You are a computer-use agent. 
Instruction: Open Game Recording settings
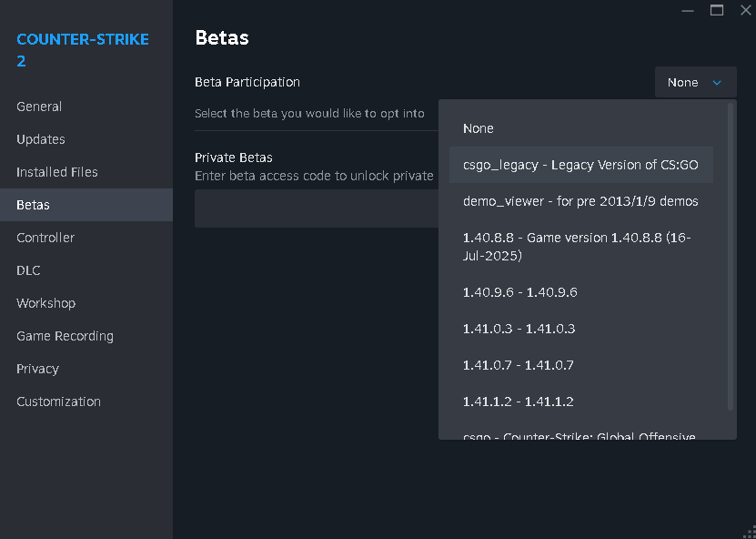pos(65,336)
